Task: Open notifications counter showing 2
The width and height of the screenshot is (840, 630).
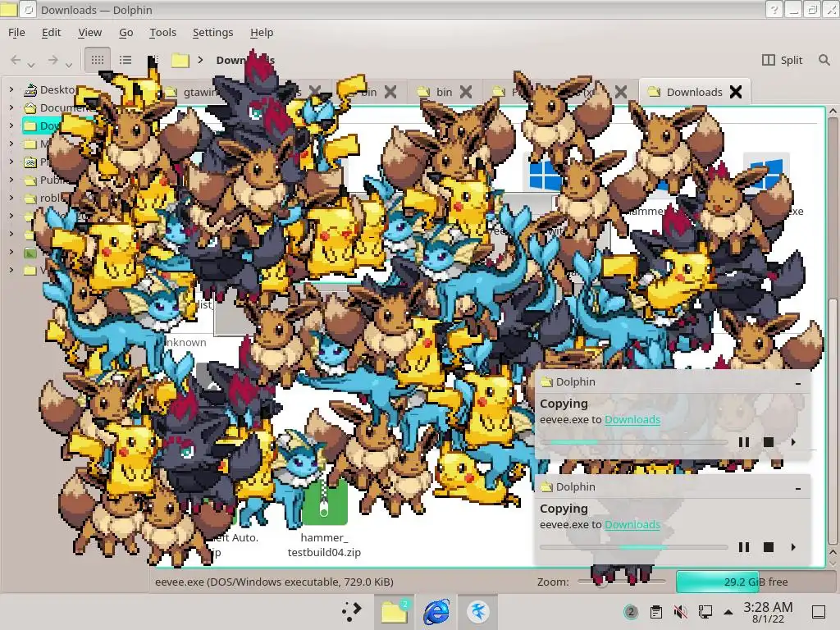Action: point(631,612)
